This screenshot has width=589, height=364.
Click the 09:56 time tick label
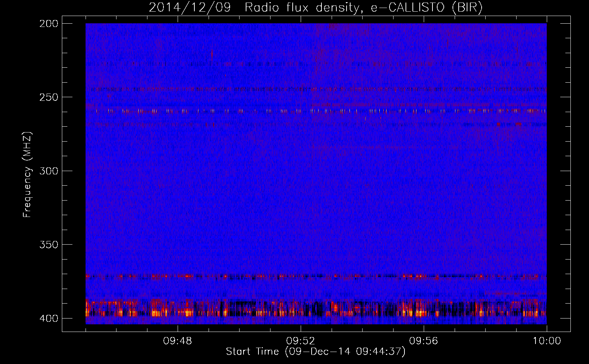click(x=424, y=341)
